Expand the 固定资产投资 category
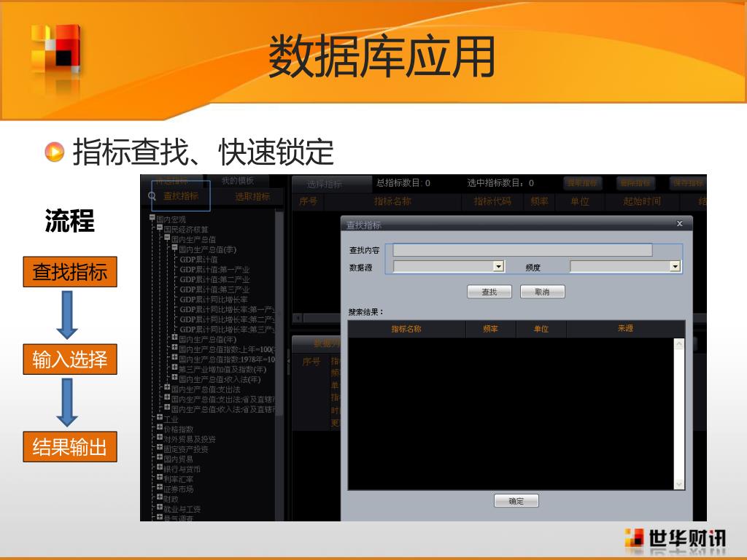 pos(160,448)
